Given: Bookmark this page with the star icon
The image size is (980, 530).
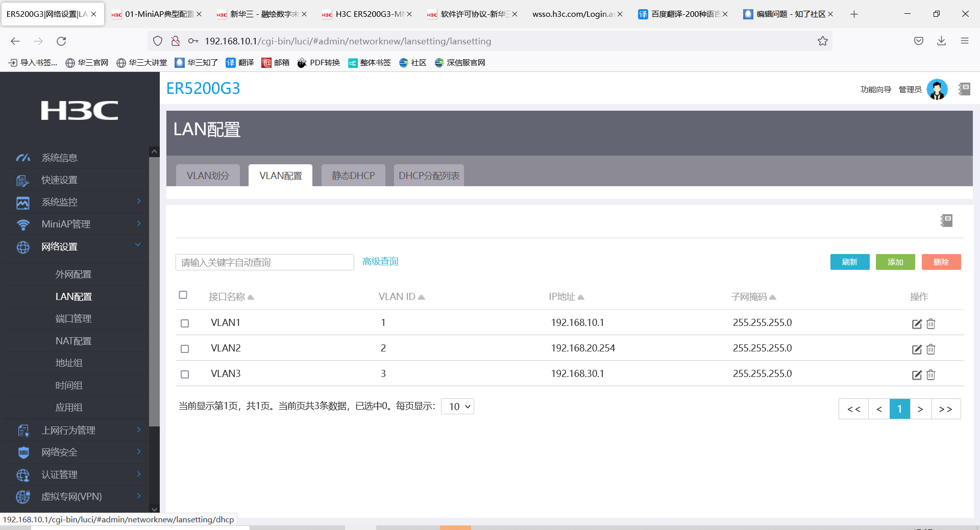Looking at the screenshot, I should (x=822, y=41).
